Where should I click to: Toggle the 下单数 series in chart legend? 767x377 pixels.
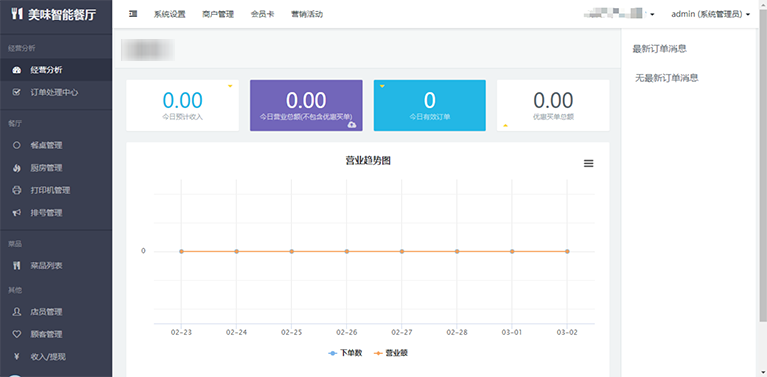click(345, 353)
